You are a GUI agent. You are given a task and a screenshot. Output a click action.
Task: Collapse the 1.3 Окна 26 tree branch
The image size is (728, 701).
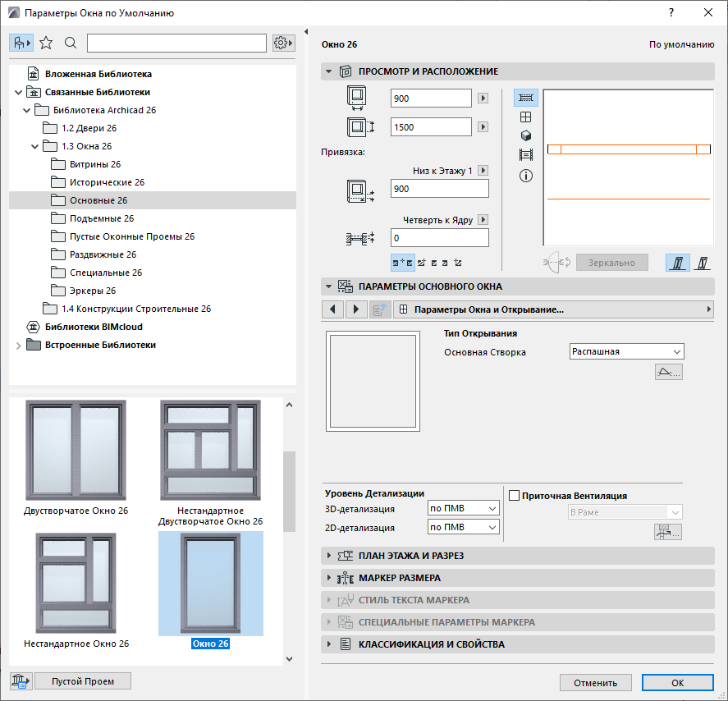point(35,145)
